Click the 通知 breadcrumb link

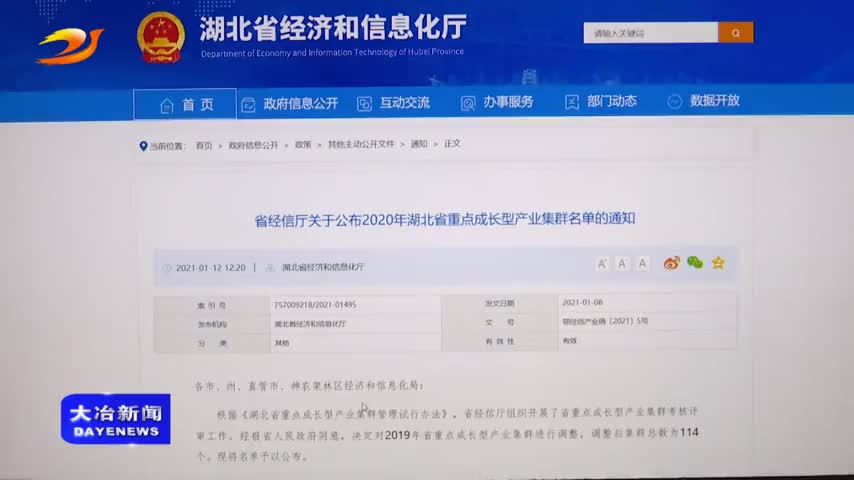click(x=419, y=144)
